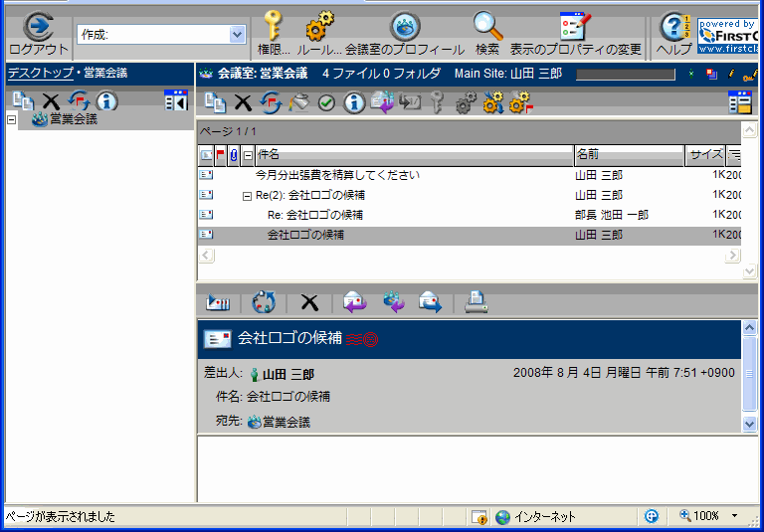The height and width of the screenshot is (532, 764).
Task: Click the printer icon in message toolbar
Action: [477, 302]
